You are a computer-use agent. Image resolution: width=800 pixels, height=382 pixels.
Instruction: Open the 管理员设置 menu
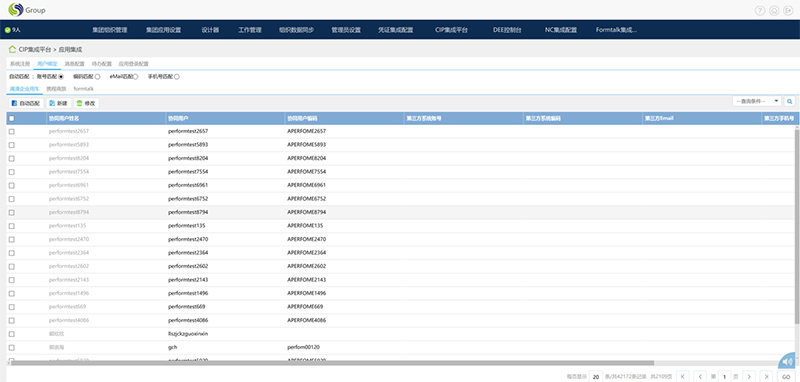pos(346,30)
